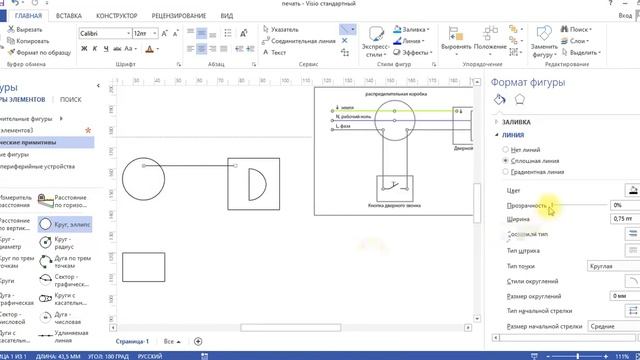This screenshot has width=640, height=360.
Task: Click the Align (Выровнять) button
Action: tap(456, 42)
